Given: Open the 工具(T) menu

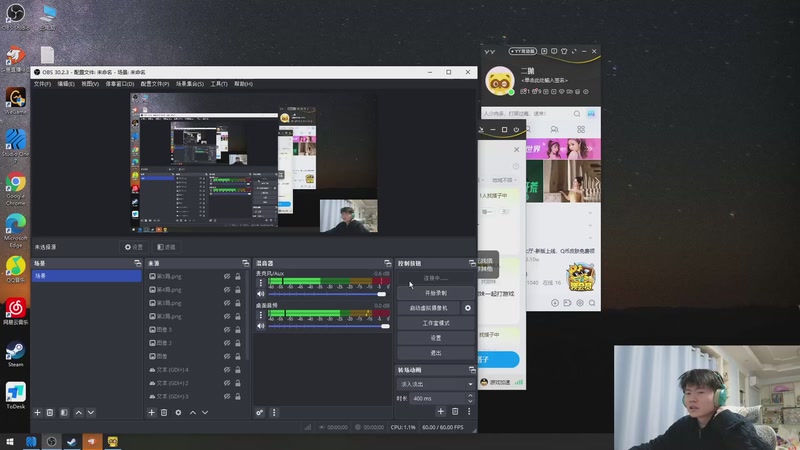Looking at the screenshot, I should 219,84.
